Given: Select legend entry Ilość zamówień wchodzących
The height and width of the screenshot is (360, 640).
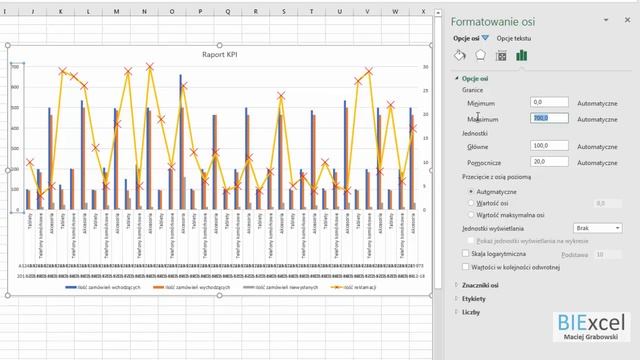Looking at the screenshot, I should tap(103, 287).
